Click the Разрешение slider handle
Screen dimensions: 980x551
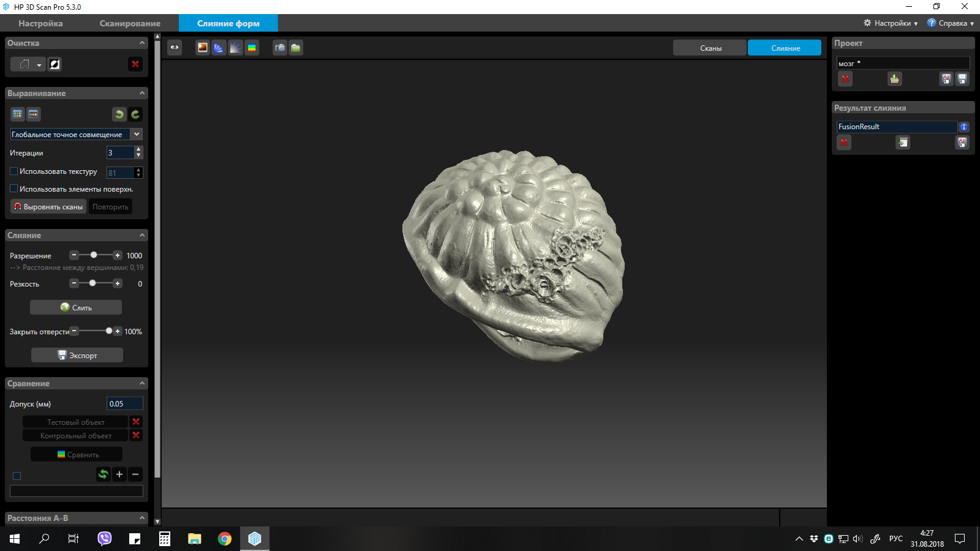point(94,255)
